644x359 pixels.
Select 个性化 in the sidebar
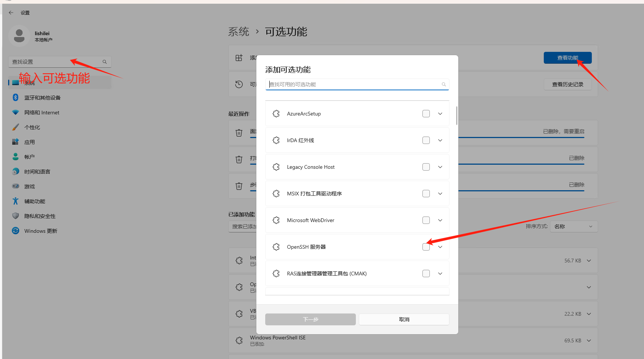pos(32,127)
